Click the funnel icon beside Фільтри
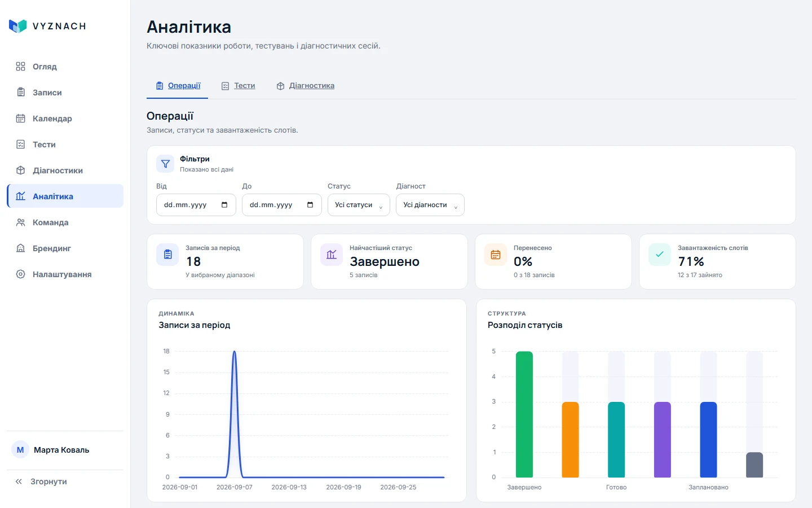812x508 pixels. [x=165, y=164]
